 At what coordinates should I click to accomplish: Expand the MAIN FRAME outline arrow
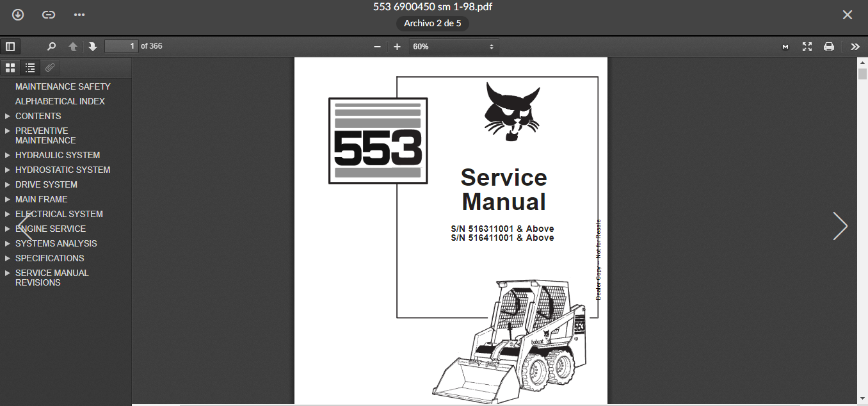pyautogui.click(x=8, y=199)
